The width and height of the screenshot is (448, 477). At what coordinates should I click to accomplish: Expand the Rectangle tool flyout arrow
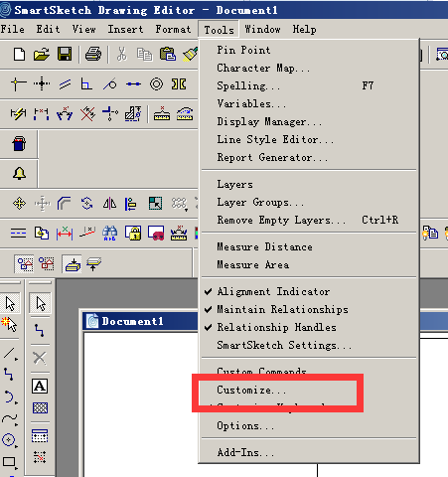coord(16,468)
